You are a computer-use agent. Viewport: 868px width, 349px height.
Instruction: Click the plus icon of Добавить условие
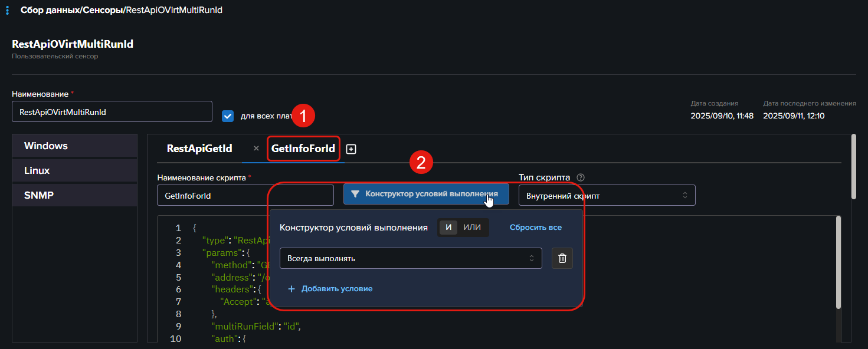click(291, 289)
